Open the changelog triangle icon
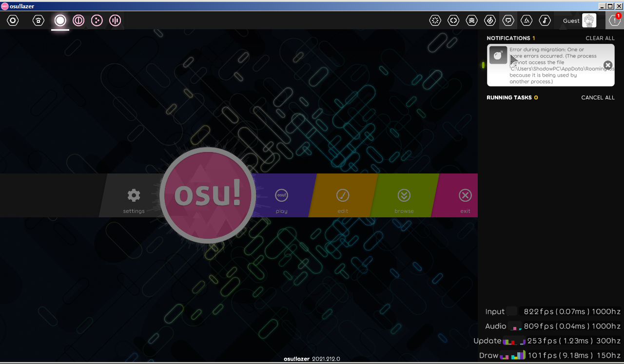 [x=526, y=20]
